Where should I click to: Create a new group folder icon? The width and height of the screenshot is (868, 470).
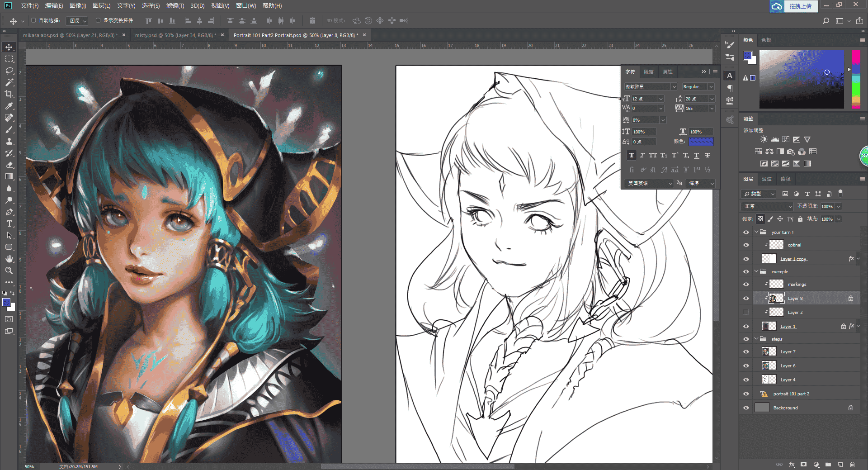828,465
